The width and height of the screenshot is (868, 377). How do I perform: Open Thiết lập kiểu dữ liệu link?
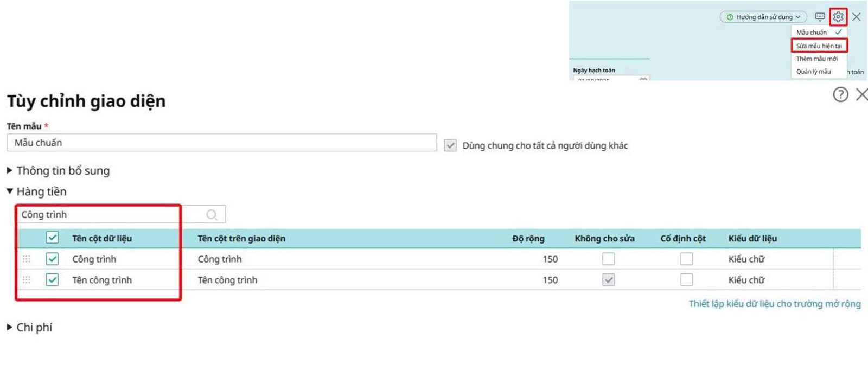[774, 304]
